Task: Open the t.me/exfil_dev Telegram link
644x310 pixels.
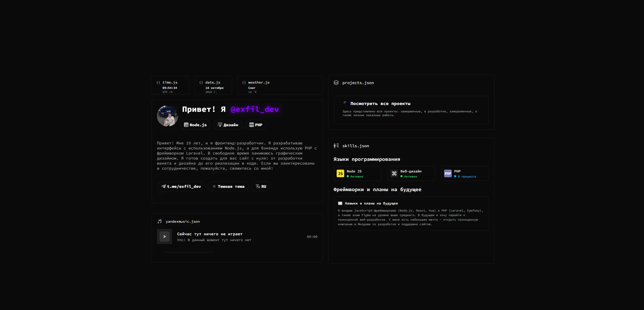Action: pyautogui.click(x=181, y=187)
